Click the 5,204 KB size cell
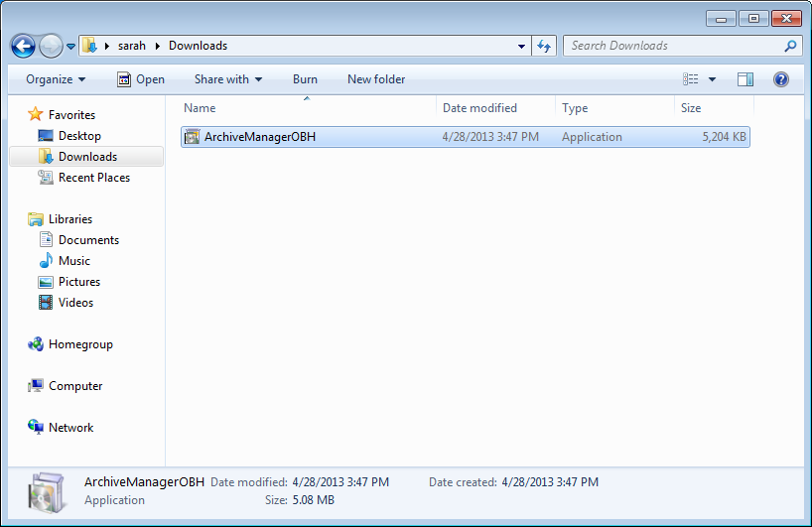The width and height of the screenshot is (812, 527). (x=724, y=137)
